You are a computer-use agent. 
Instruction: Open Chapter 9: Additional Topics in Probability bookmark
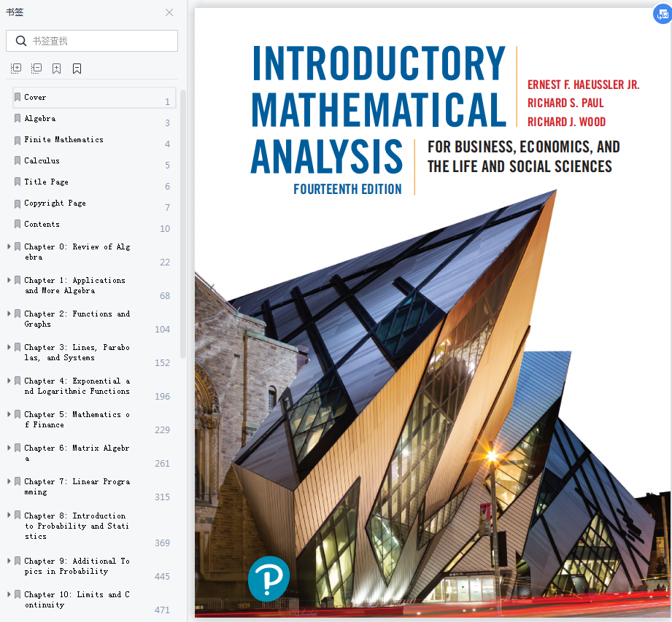[x=77, y=566]
